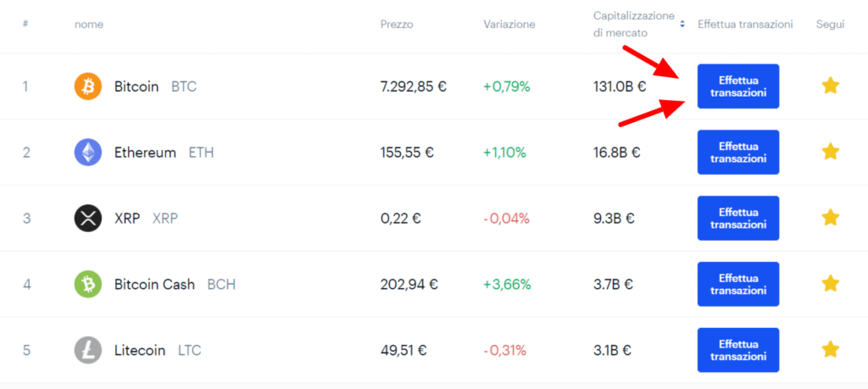The image size is (868, 389).
Task: Click Effettua transazioni button for Bitcoin
Action: (738, 86)
